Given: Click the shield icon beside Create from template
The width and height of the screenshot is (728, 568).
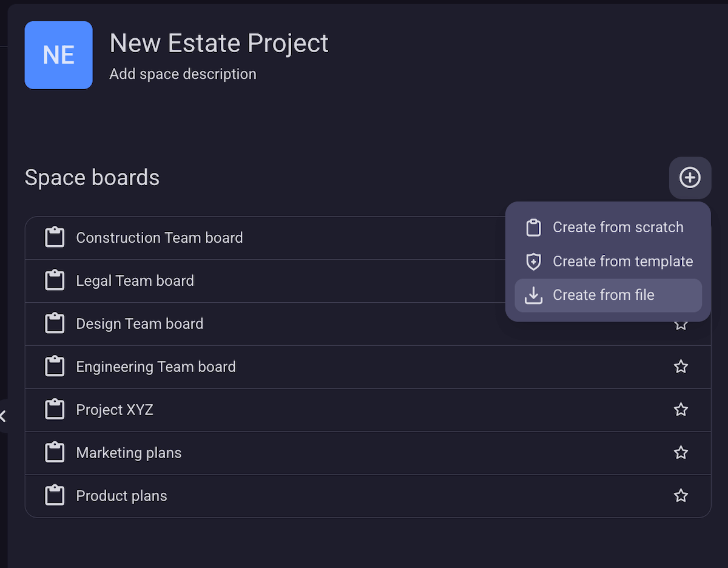Looking at the screenshot, I should tap(533, 261).
